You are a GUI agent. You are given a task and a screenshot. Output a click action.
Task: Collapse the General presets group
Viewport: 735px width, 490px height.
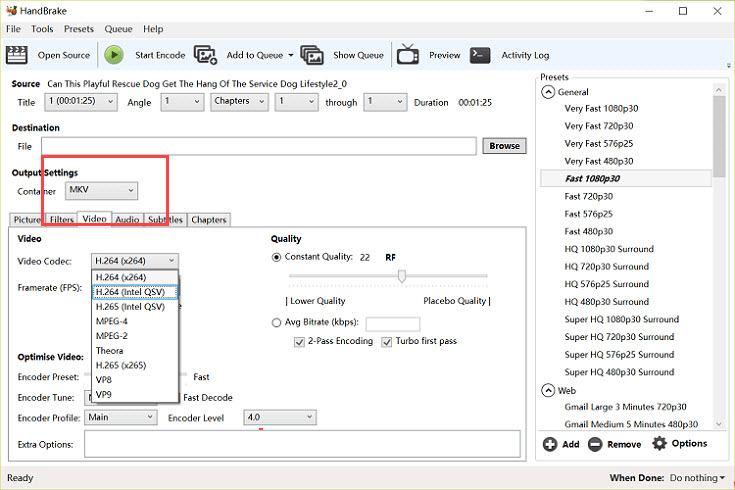[548, 92]
